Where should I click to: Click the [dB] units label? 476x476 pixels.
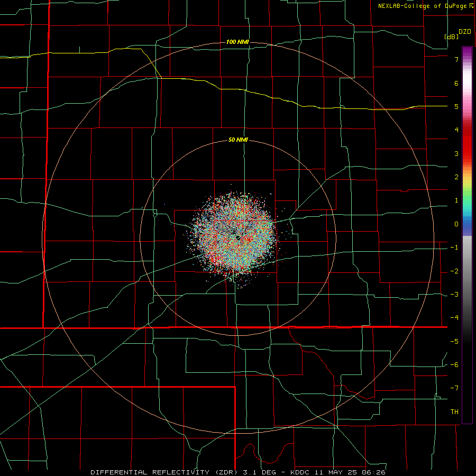coord(452,36)
